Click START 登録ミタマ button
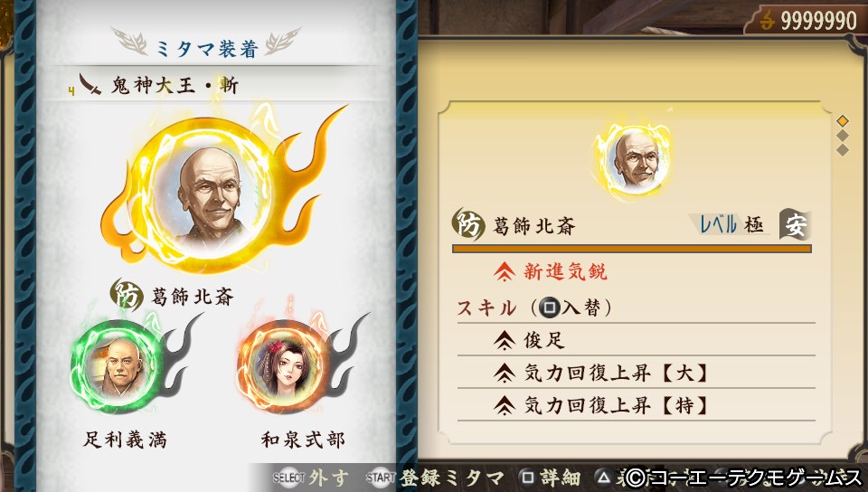Screen dimensions: 868x492 [x=435, y=478]
